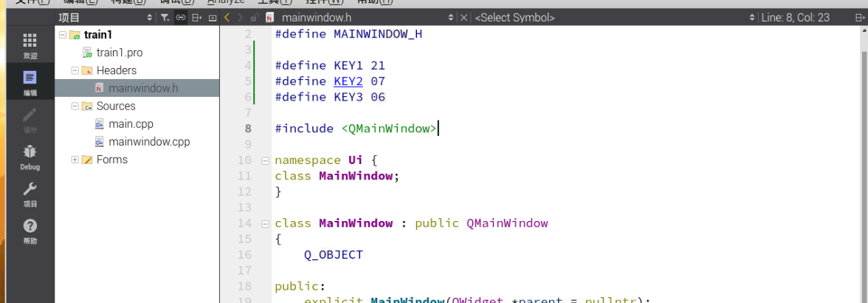Fold the class MainWindow block

[264, 224]
